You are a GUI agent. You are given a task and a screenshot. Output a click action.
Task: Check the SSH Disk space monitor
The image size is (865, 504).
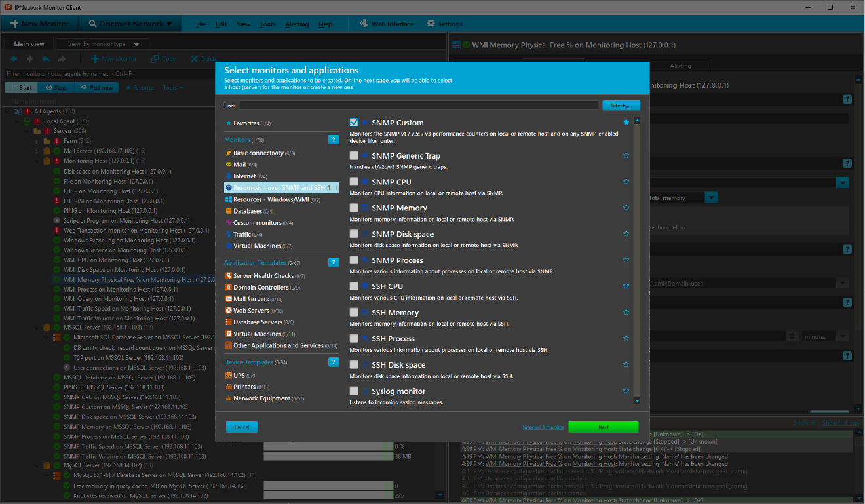(x=354, y=365)
